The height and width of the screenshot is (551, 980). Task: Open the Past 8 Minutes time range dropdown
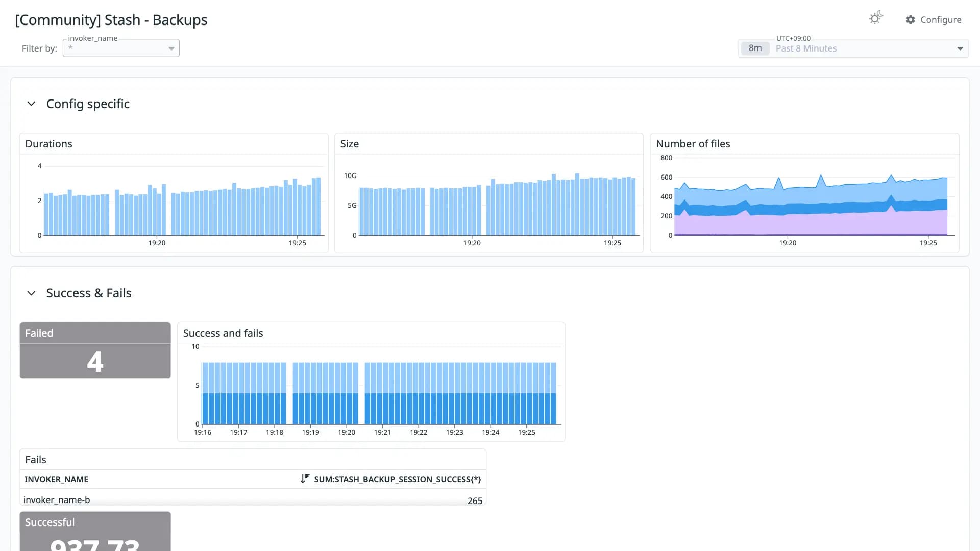point(853,48)
